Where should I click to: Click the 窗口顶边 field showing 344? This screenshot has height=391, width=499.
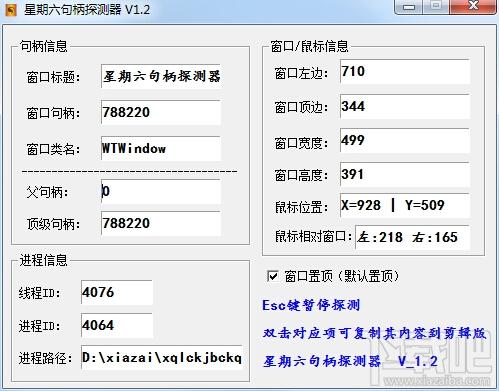click(x=405, y=106)
